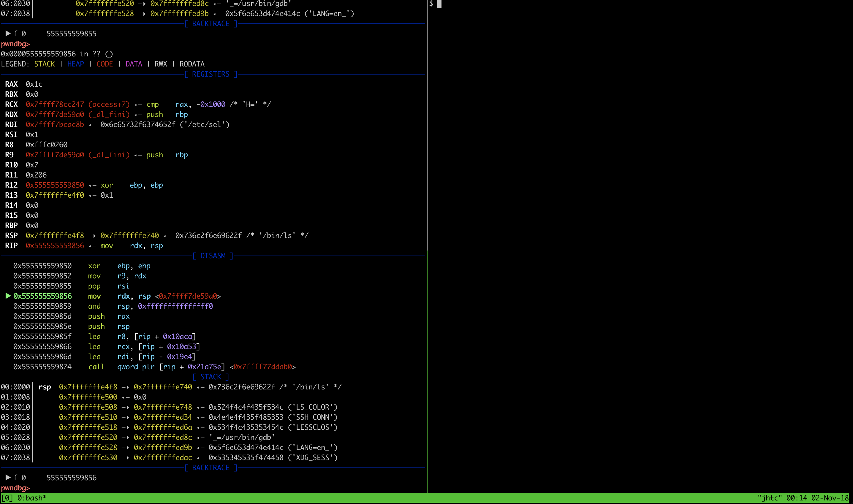Click the STACK section header

coord(211,377)
